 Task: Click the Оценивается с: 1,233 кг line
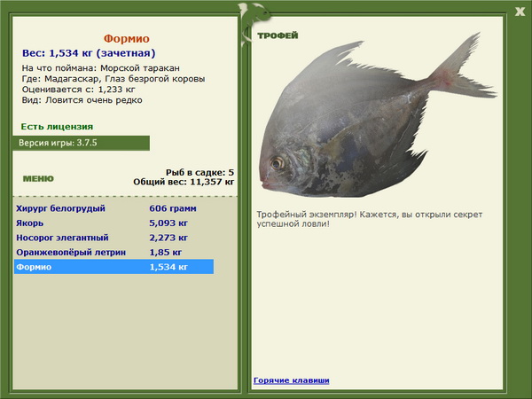click(78, 90)
